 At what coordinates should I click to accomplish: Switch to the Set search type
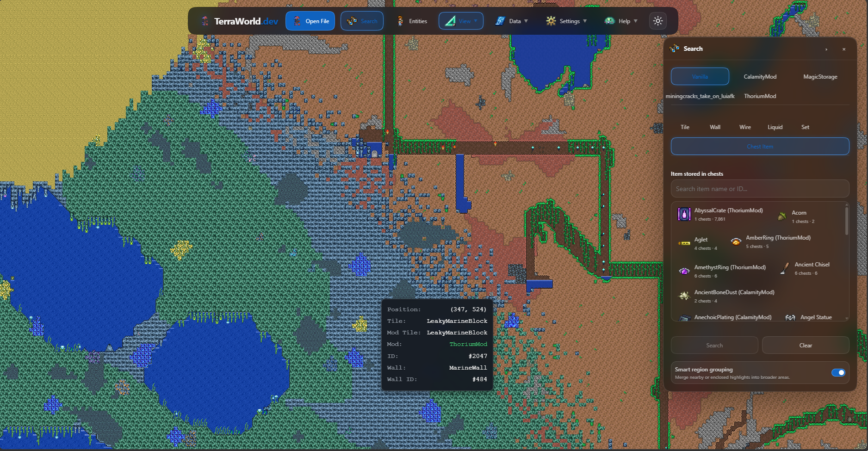(805, 127)
